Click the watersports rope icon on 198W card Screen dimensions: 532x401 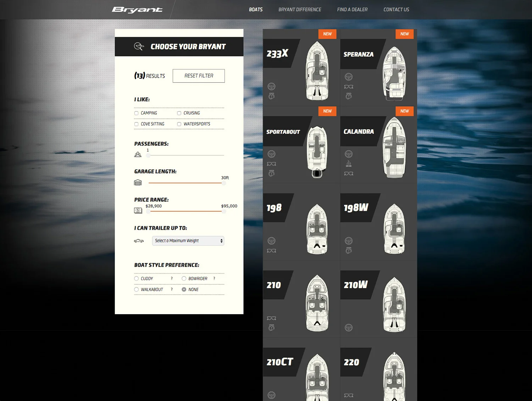349,251
